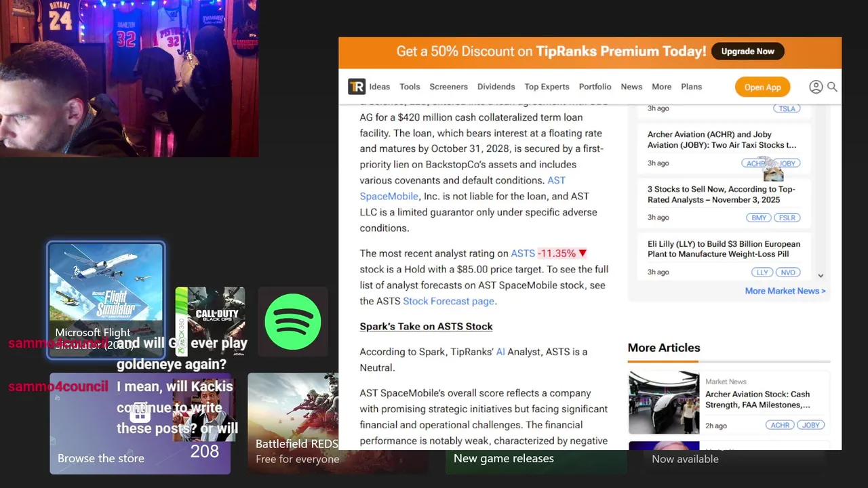Click the LLY ticker tag
This screenshot has width=868, height=488.
[x=762, y=272]
